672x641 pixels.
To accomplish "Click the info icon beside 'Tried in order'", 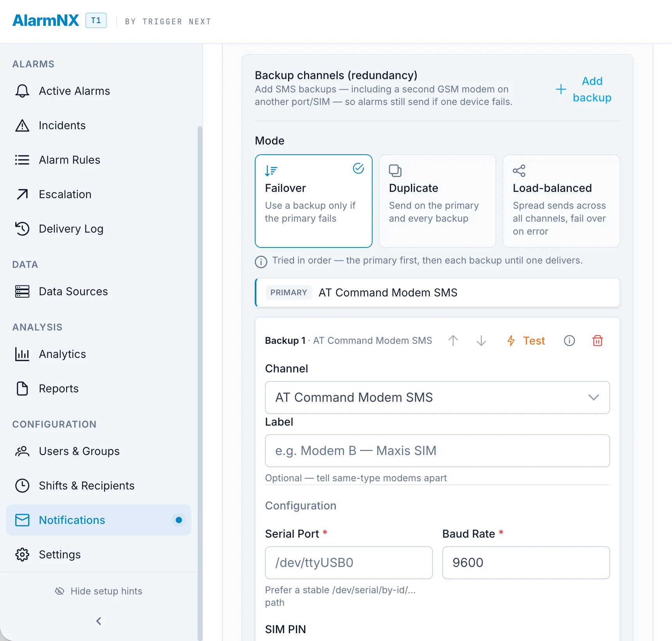I will coord(261,261).
